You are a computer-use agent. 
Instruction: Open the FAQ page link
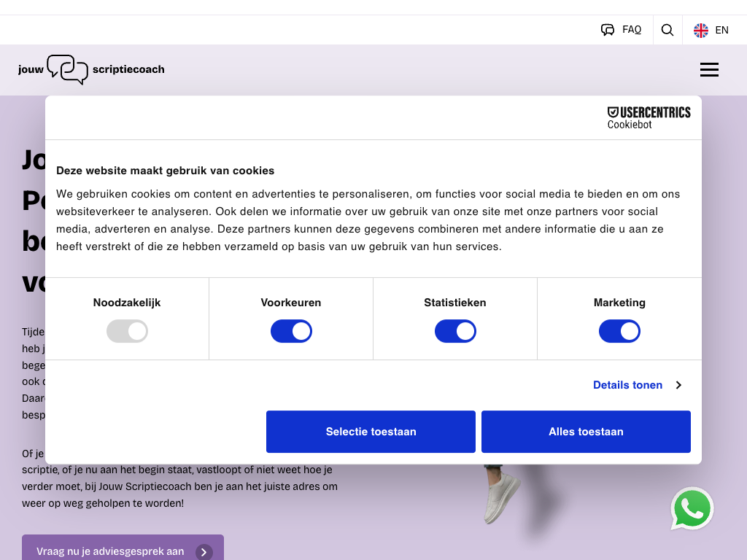tap(632, 30)
